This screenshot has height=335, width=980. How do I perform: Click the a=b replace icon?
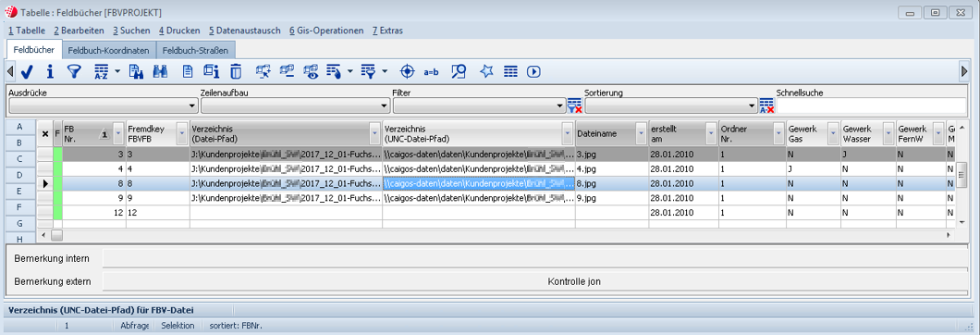[x=431, y=72]
